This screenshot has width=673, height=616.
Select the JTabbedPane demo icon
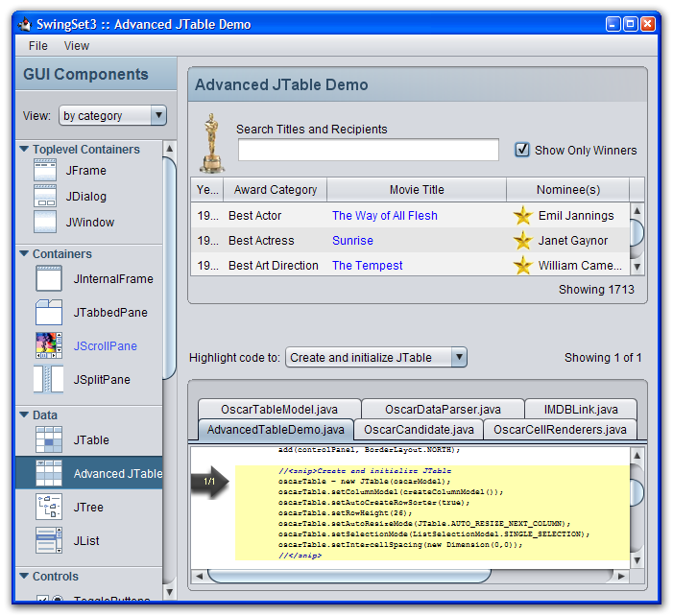(x=48, y=313)
